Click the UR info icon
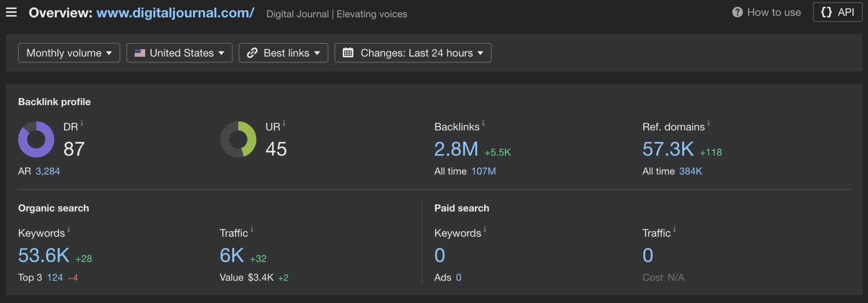This screenshot has width=868, height=303. (284, 123)
